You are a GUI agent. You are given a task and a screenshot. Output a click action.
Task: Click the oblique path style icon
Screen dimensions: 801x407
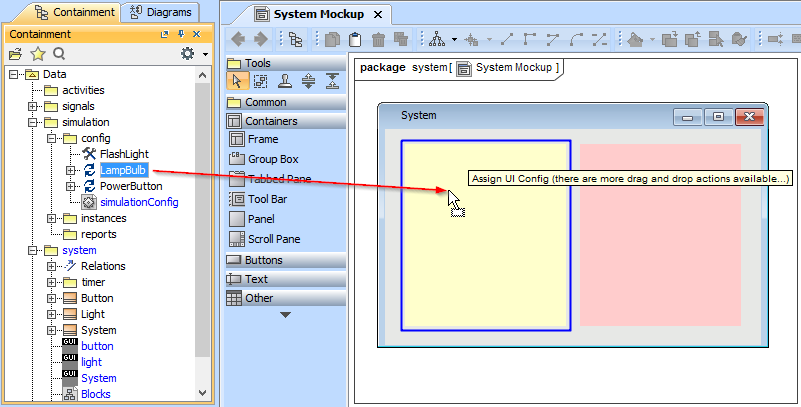pyautogui.click(x=553, y=39)
